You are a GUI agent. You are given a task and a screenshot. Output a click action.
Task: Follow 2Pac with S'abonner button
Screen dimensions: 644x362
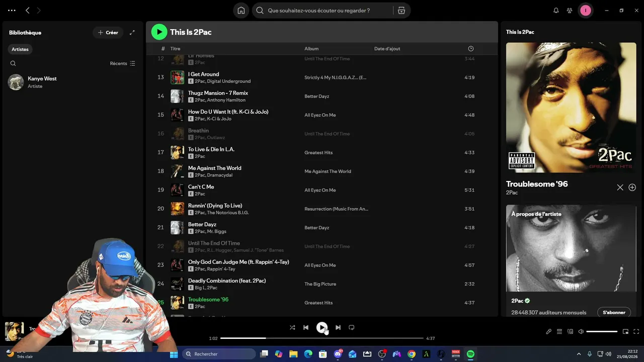tap(614, 312)
